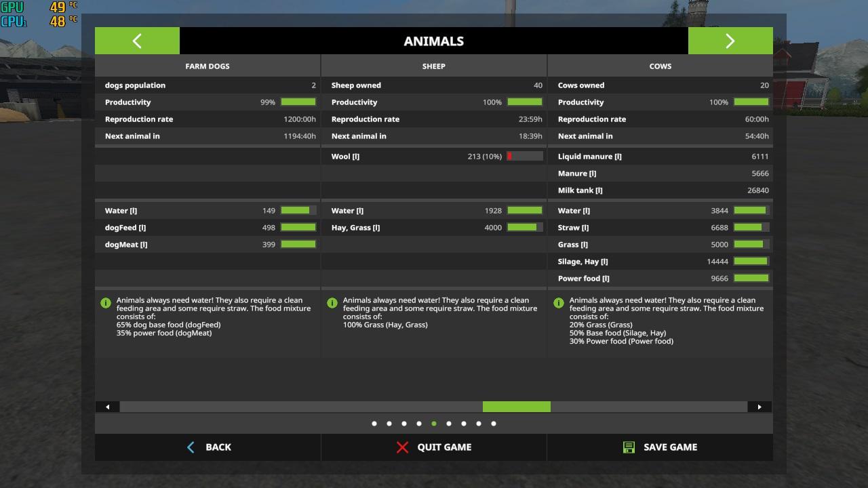Click the blue back chevron icon

(191, 447)
